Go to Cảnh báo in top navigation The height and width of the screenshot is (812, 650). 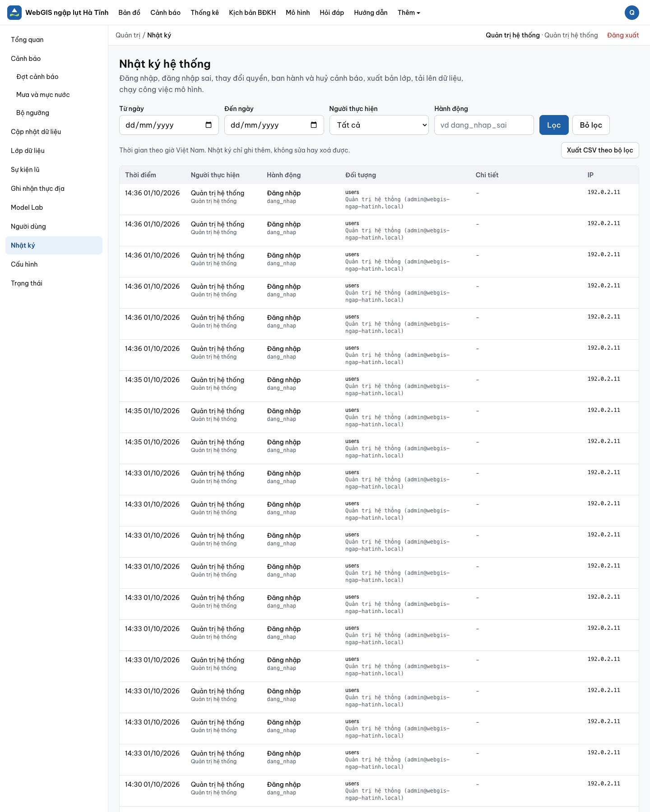(x=165, y=13)
